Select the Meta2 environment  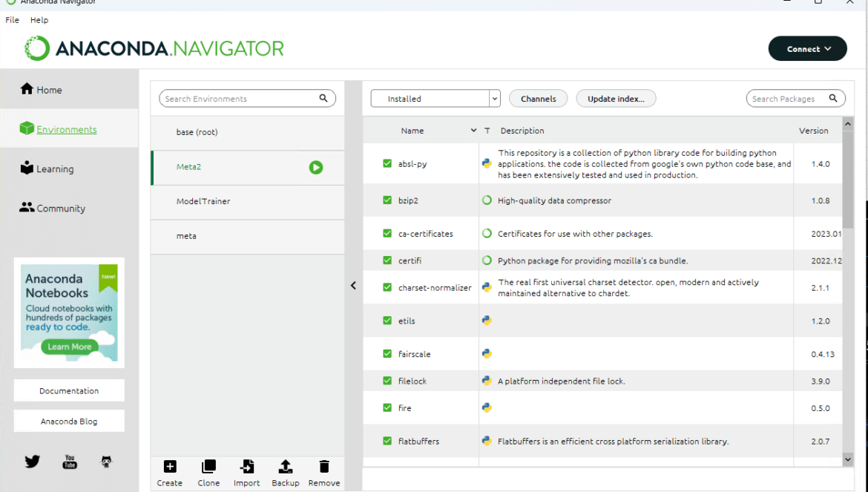coord(248,167)
